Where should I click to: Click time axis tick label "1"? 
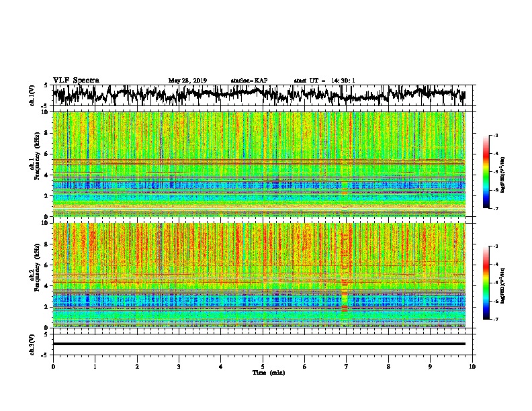point(95,367)
